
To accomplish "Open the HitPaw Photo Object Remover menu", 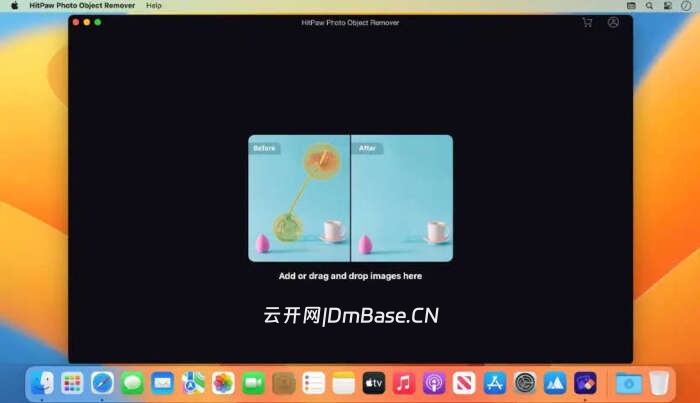I will coord(82,5).
